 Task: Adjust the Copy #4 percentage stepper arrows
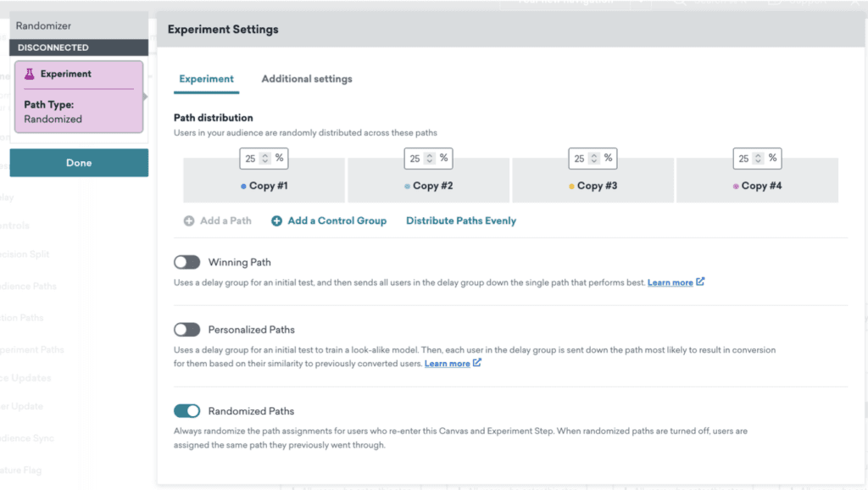759,159
